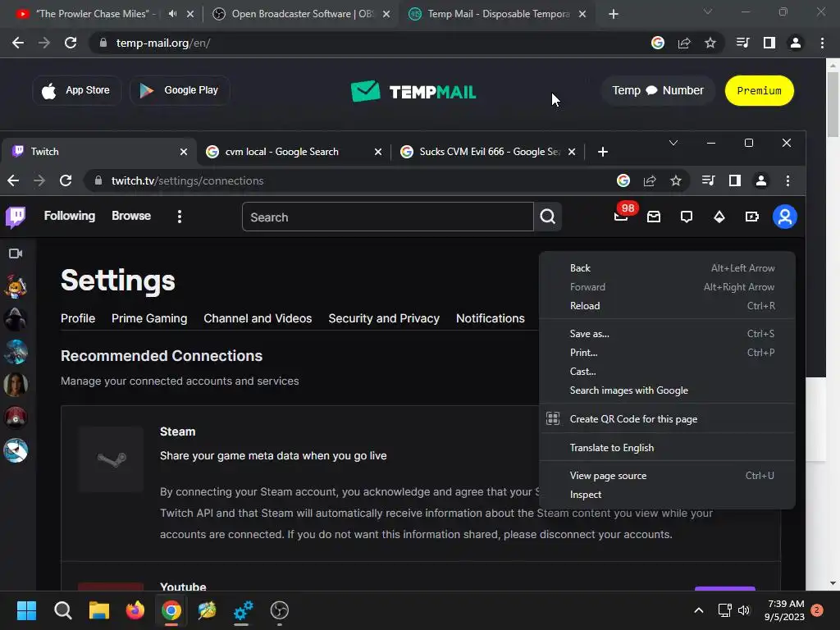The height and width of the screenshot is (630, 840).
Task: Focus the Twitch Search input field
Action: [388, 217]
